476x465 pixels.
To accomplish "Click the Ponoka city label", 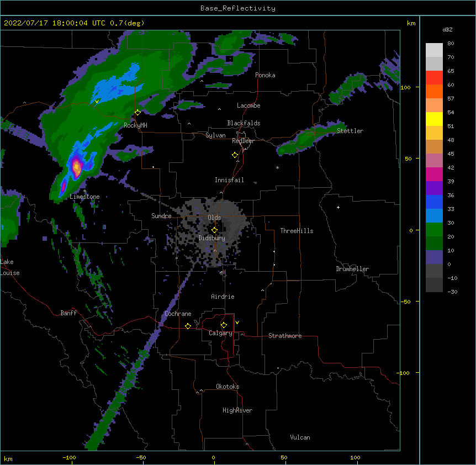I will pos(265,75).
